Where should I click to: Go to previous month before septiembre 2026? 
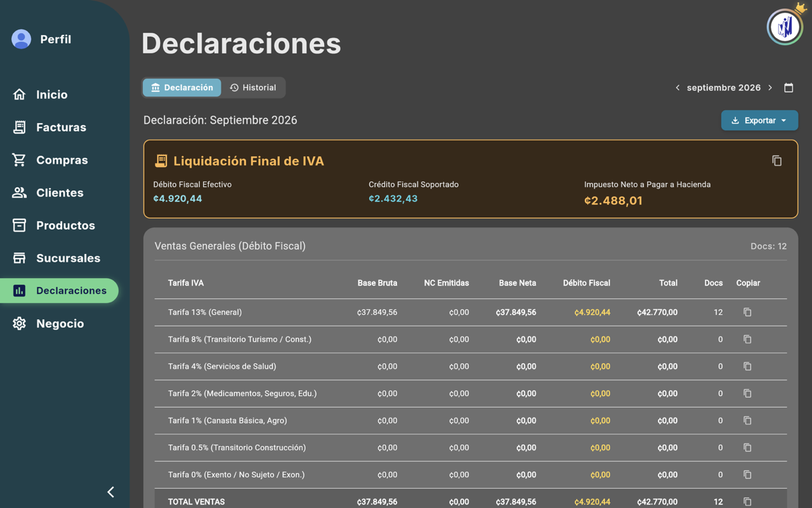click(678, 88)
